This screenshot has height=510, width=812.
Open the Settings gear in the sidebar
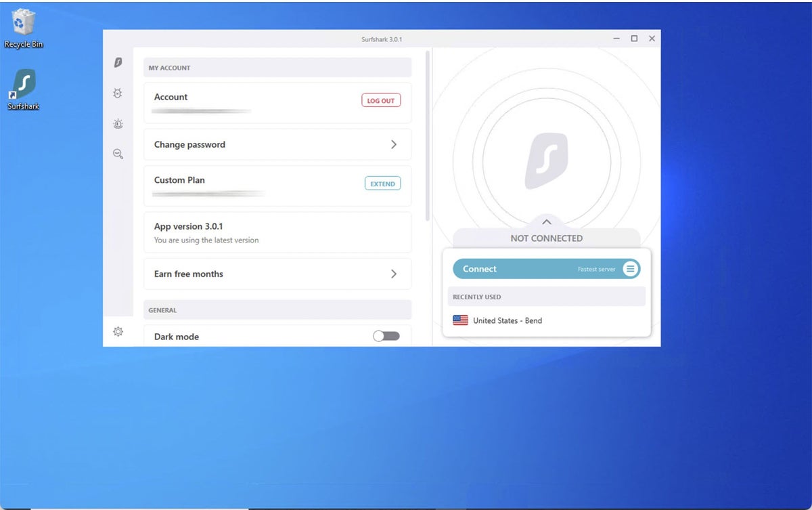[118, 332]
